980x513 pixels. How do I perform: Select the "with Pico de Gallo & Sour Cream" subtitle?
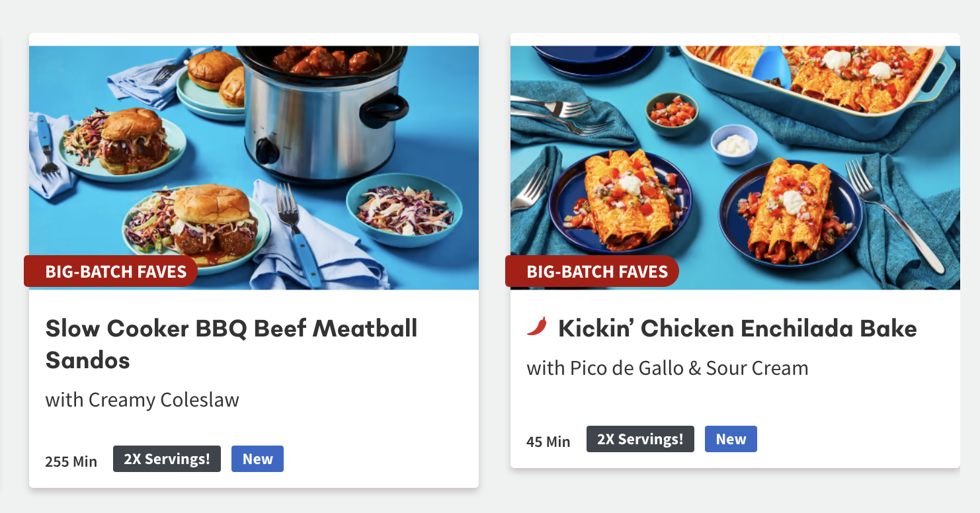(x=667, y=368)
